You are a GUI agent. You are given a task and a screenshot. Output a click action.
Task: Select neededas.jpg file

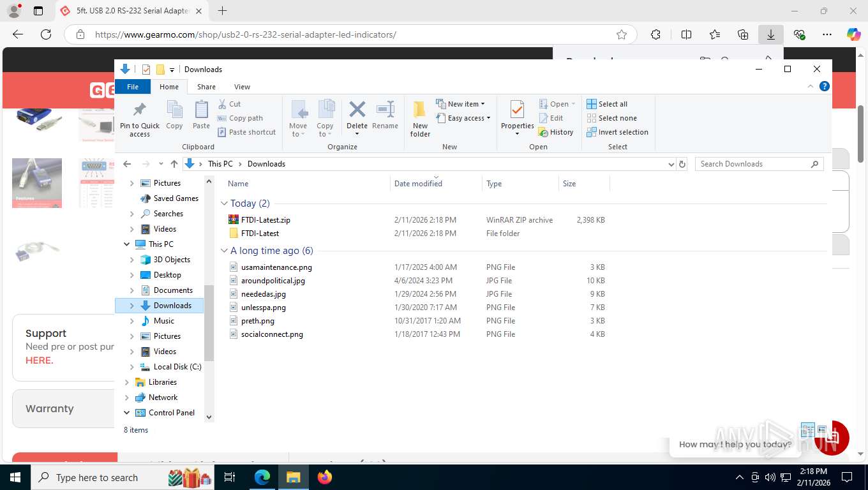[264, 294]
